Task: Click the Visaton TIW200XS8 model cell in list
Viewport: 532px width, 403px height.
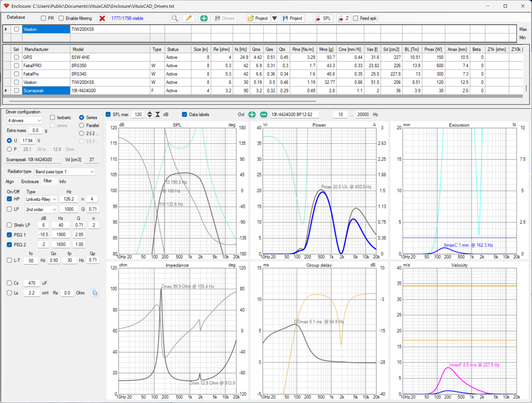Action: (110, 82)
